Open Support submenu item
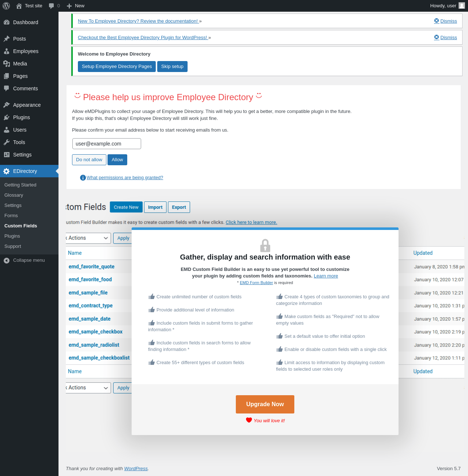 (13, 246)
